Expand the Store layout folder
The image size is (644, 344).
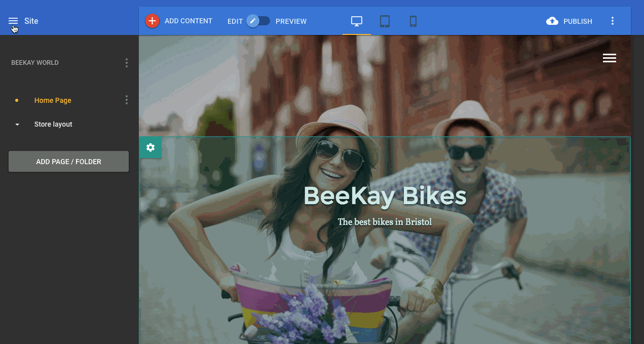pyautogui.click(x=17, y=125)
